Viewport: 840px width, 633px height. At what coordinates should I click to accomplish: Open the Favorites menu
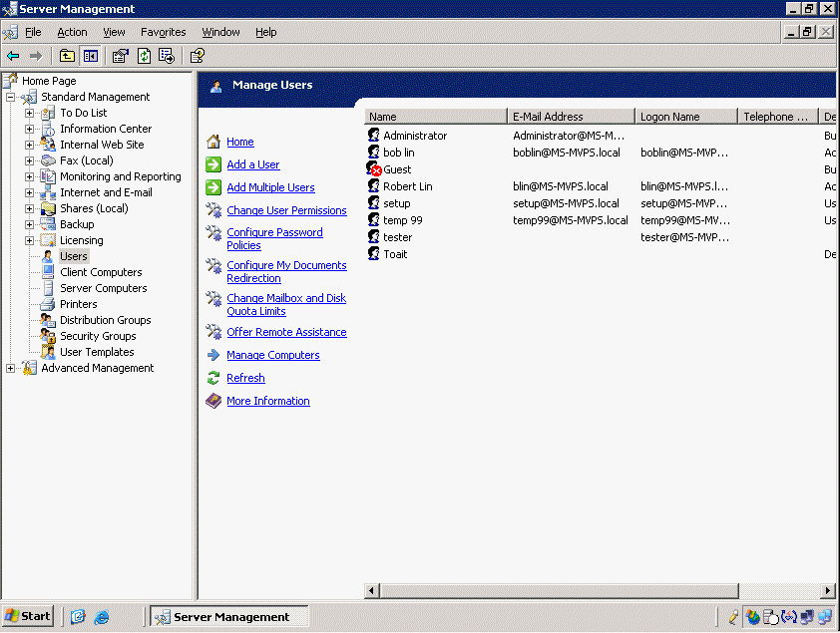coord(164,32)
